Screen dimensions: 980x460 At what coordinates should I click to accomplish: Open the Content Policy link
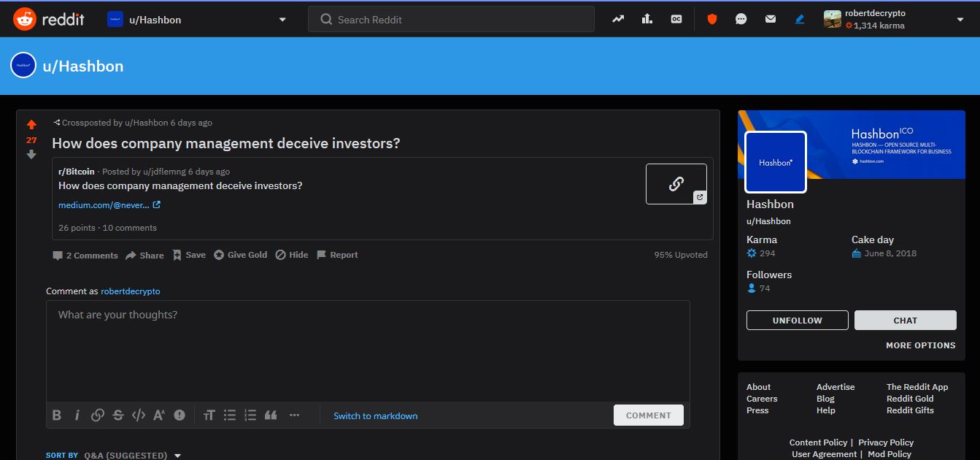tap(818, 442)
